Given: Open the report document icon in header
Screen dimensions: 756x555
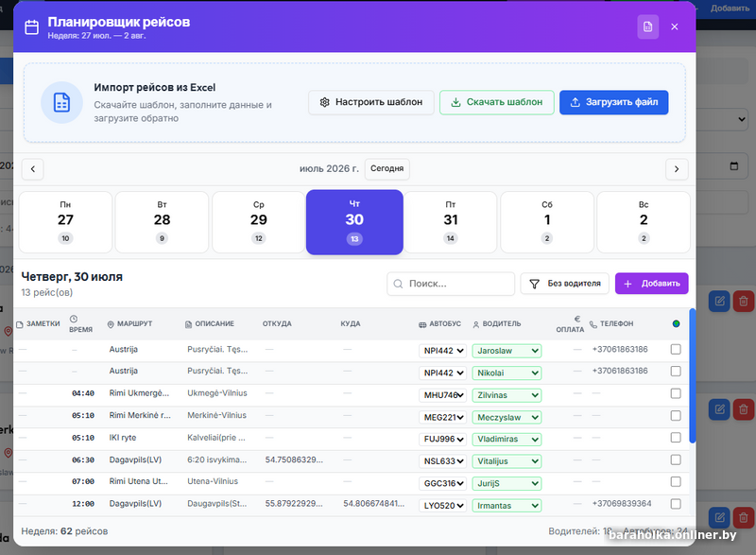Looking at the screenshot, I should coord(647,27).
